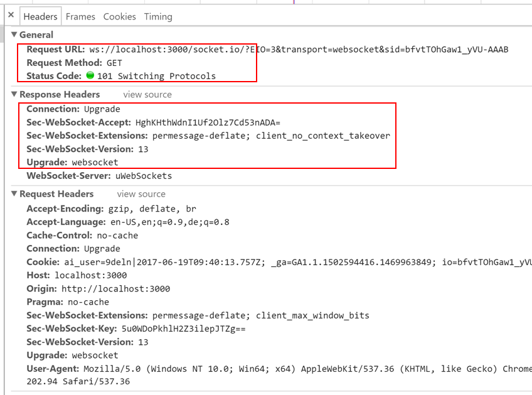Click the Sec-WebSocket-Accept response value
This screenshot has height=395, width=532.
click(208, 122)
